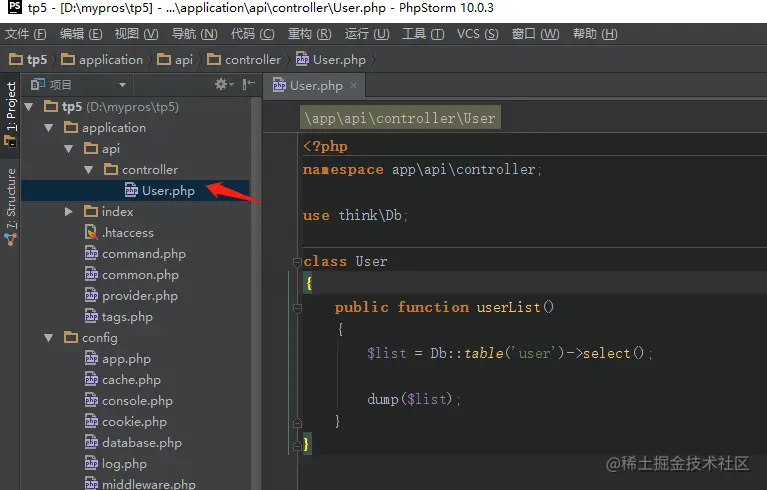This screenshot has height=490, width=767.
Task: Click the controller folder icon in tree
Action: [111, 170]
